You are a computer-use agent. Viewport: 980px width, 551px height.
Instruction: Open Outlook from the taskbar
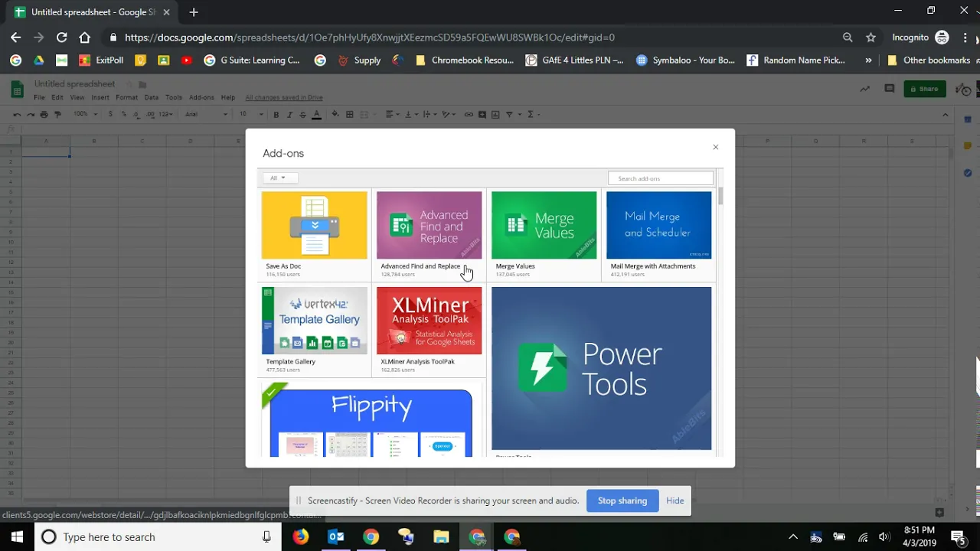click(x=336, y=536)
